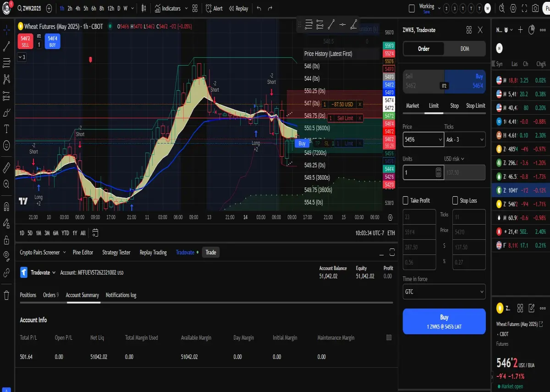Viewport: 550px width, 392px height.
Task: Undo the last chart action
Action: click(259, 8)
